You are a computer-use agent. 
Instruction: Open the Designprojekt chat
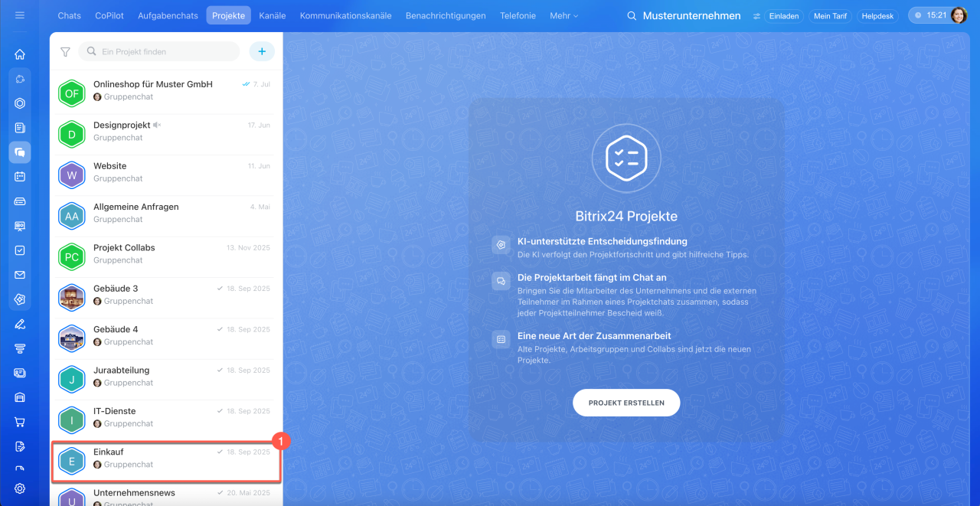(x=167, y=134)
